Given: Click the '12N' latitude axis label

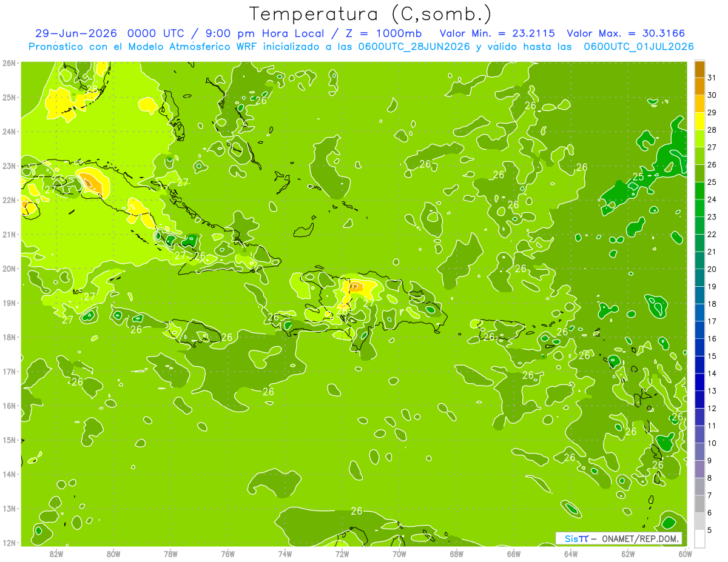Looking at the screenshot, I should (x=9, y=543).
